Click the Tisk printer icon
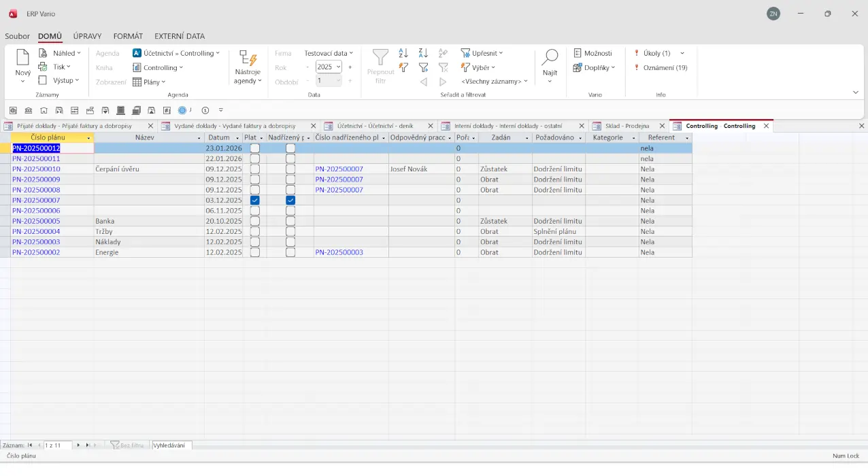The image size is (868, 476). (x=43, y=67)
